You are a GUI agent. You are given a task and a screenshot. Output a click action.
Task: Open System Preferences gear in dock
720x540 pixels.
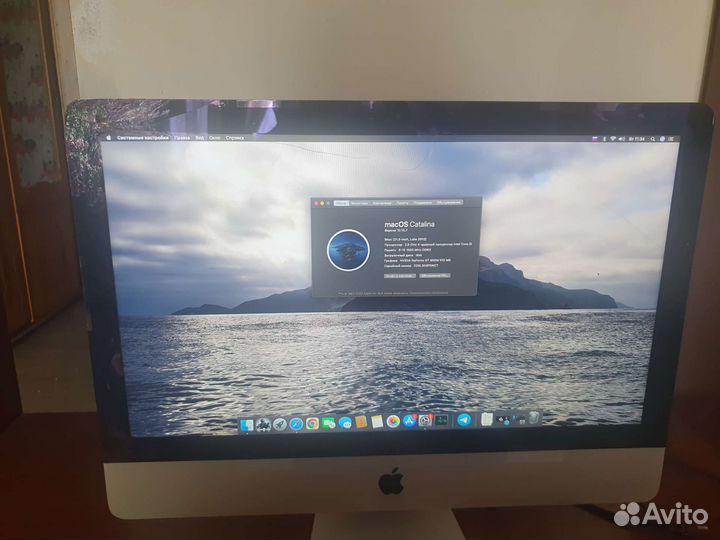coord(425,420)
